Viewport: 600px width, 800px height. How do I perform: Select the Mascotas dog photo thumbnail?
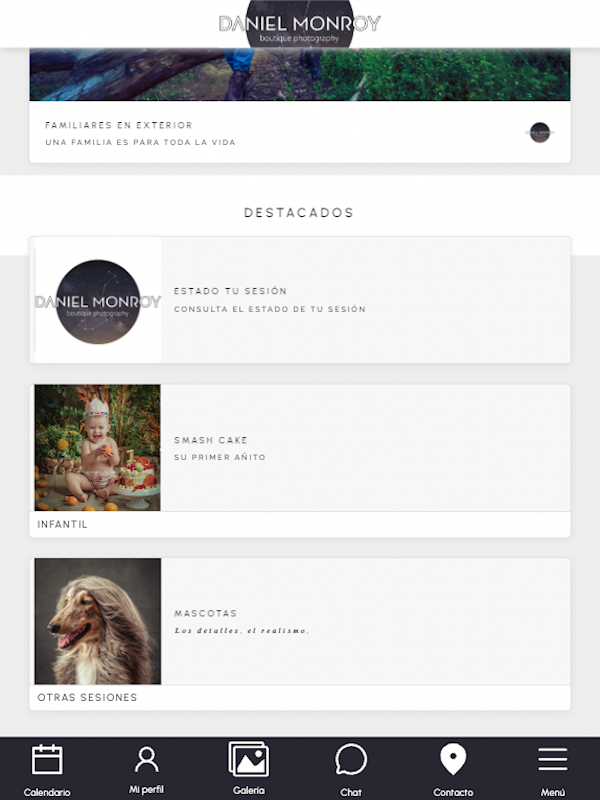coord(97,621)
